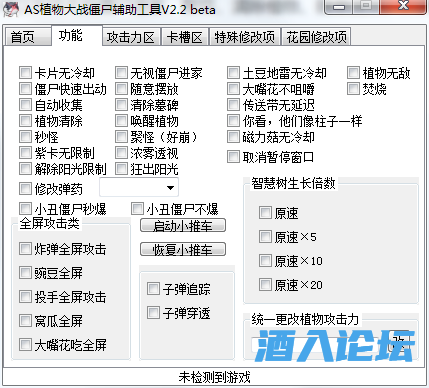Viewport: 429px width, 388px height.
Task: Tick the 僵尸快速出动 checkbox
Action: pyautogui.click(x=25, y=89)
